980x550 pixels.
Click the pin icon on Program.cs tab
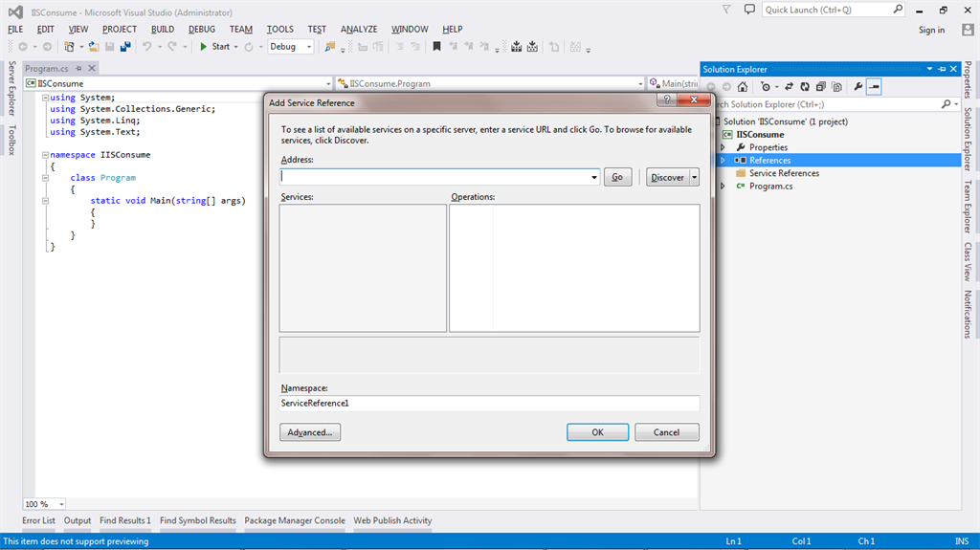coord(78,68)
